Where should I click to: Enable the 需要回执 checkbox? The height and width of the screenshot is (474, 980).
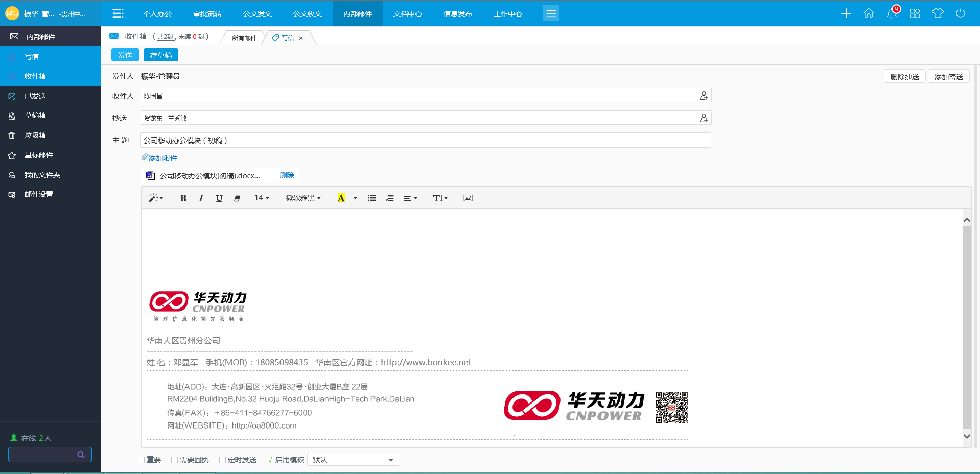(x=175, y=460)
